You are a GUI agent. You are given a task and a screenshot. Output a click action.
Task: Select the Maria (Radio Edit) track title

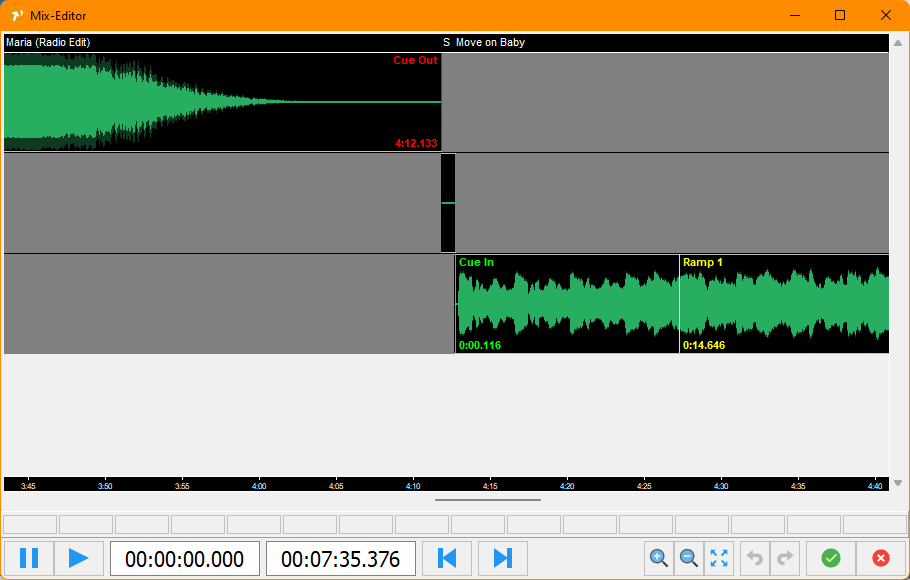coord(48,42)
